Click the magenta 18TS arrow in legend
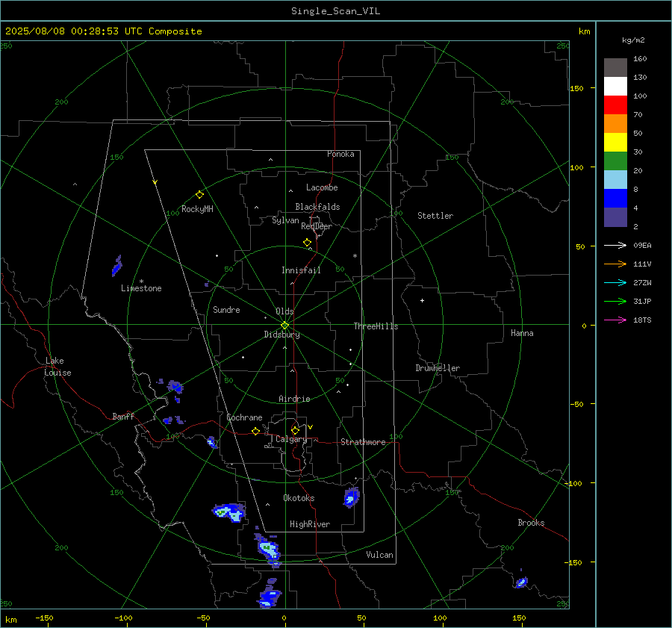The image size is (672, 628). [615, 320]
